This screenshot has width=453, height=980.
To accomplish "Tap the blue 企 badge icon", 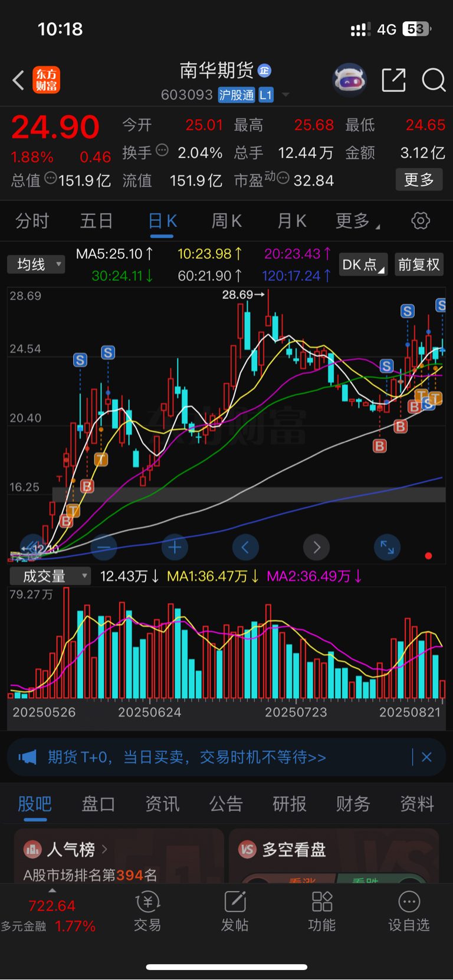I will click(265, 71).
